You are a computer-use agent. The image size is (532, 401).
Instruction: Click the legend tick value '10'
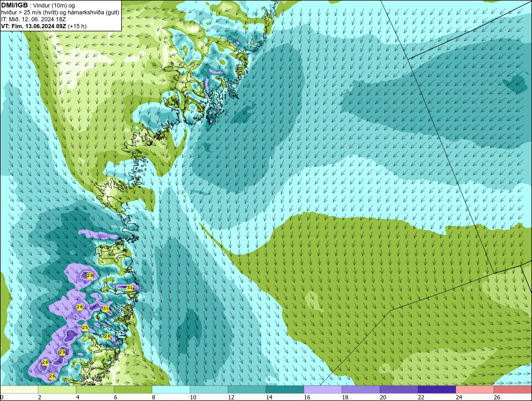point(193,397)
